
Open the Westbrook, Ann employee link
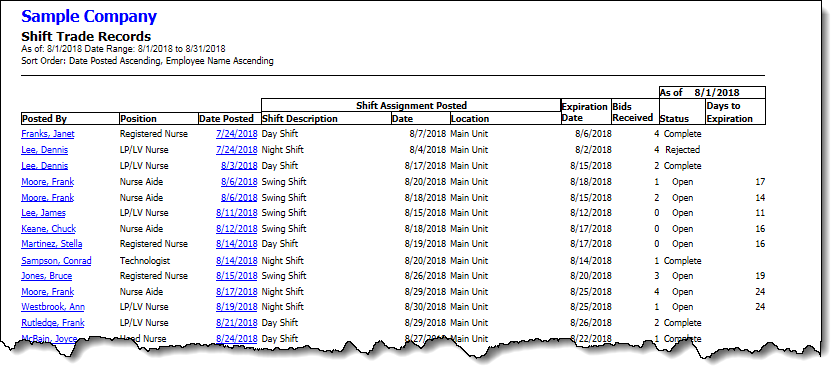53,307
